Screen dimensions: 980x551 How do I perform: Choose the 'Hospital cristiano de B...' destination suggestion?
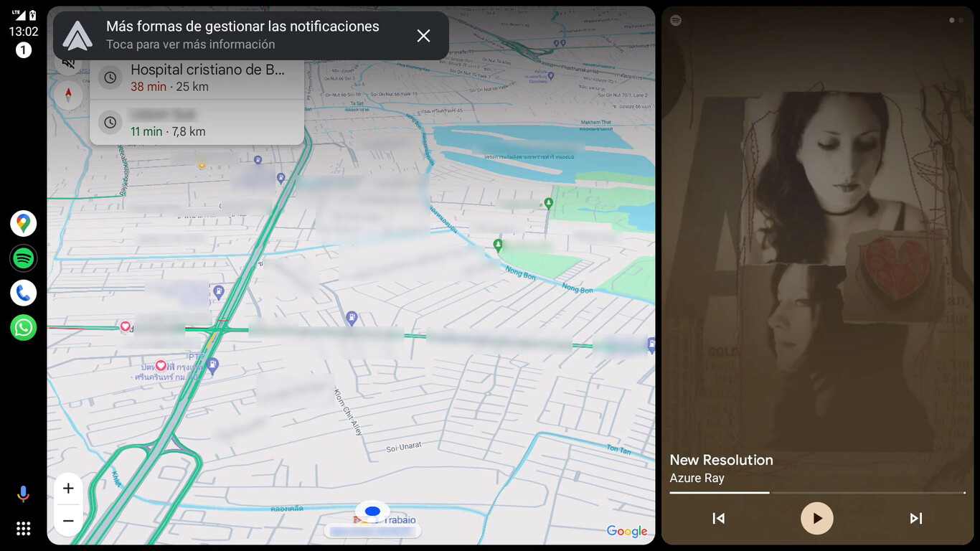pos(197,77)
